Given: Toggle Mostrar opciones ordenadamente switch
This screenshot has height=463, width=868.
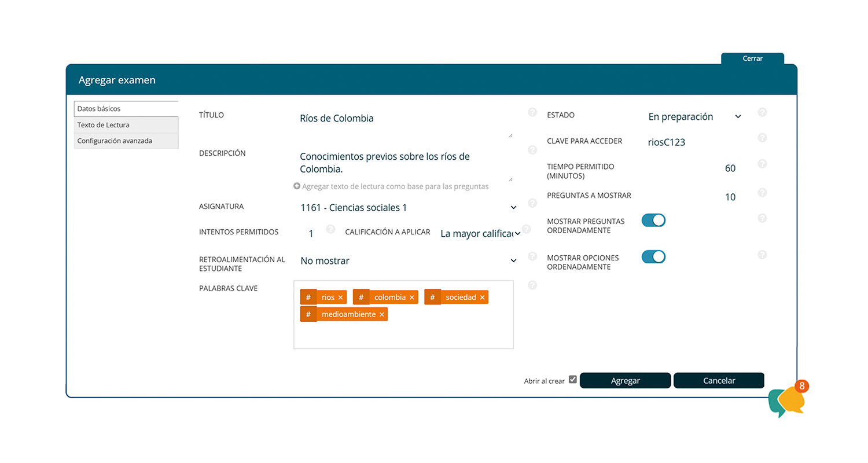Looking at the screenshot, I should click(x=653, y=257).
